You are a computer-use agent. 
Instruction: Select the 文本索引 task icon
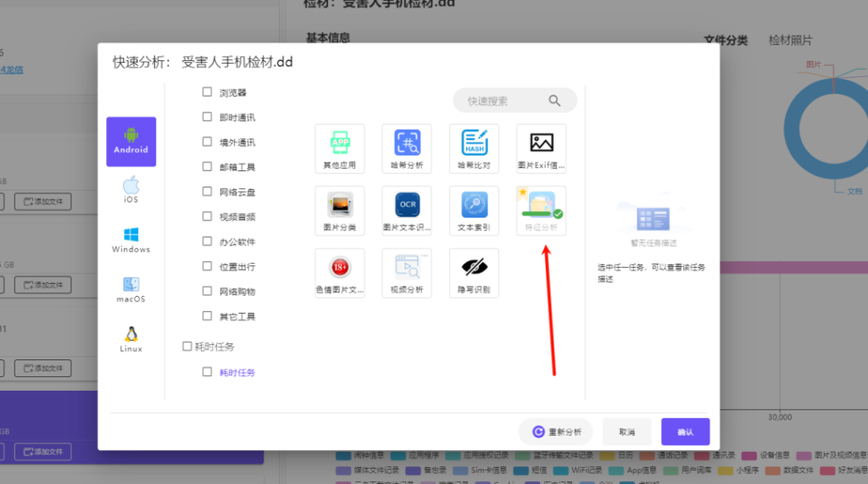475,211
